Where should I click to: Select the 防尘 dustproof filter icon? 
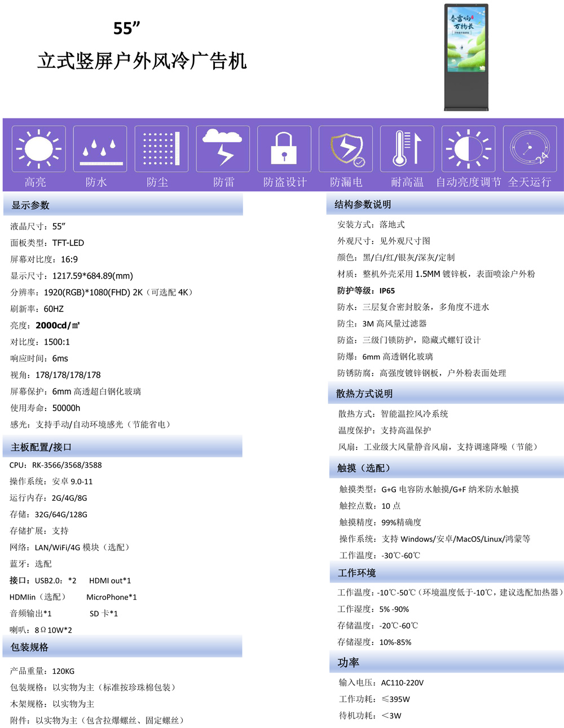click(x=161, y=148)
